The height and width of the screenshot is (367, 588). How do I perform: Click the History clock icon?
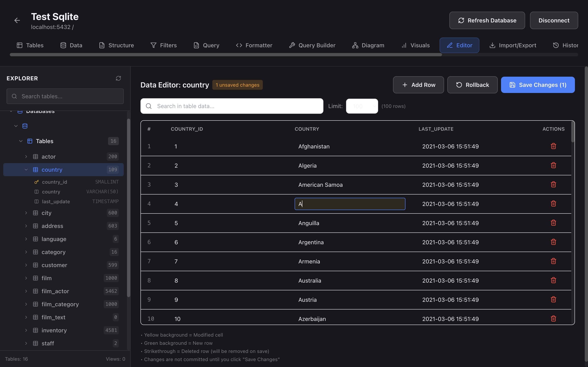point(556,45)
